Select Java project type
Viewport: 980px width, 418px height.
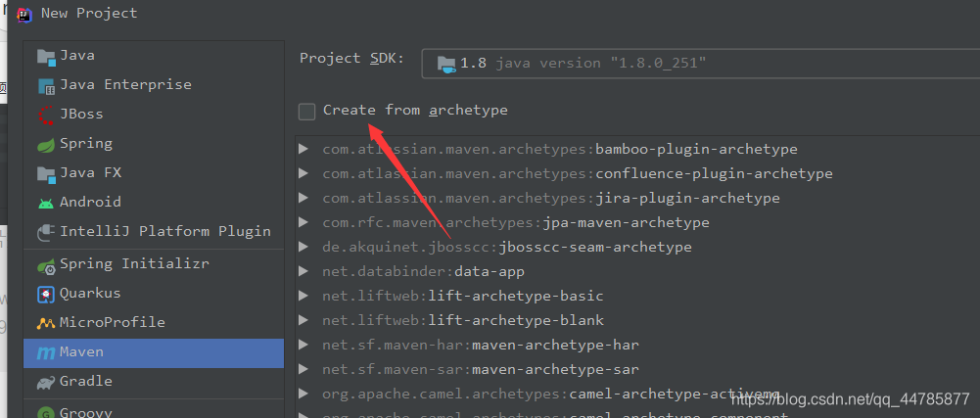coord(154,56)
